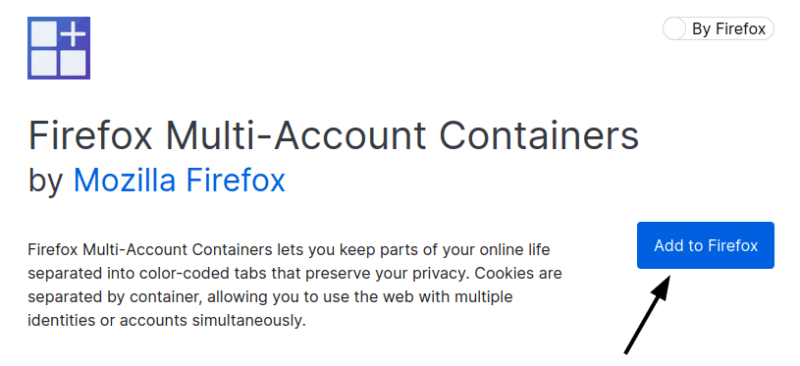
Task: Open the Mozilla Firefox author link
Action: pyautogui.click(x=179, y=181)
